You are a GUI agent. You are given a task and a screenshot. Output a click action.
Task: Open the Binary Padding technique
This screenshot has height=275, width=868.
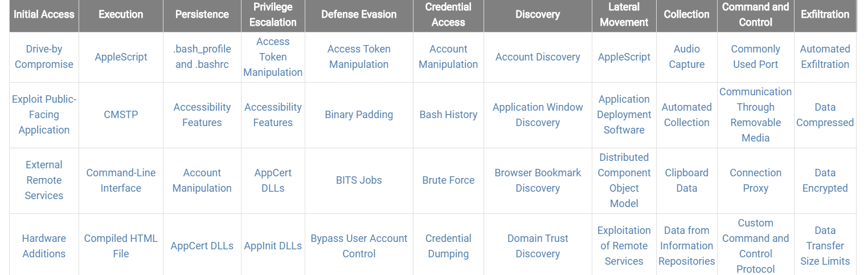[x=359, y=115]
